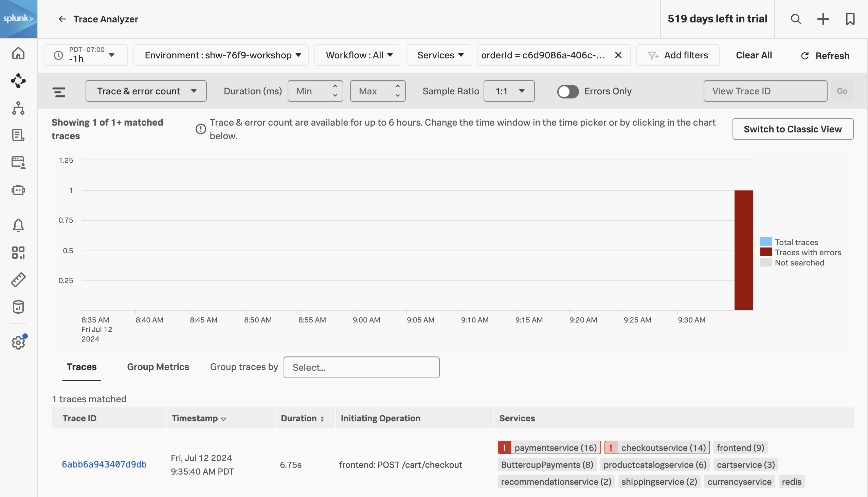Click the orderId filter close X button
The image size is (868, 497).
coord(619,55)
